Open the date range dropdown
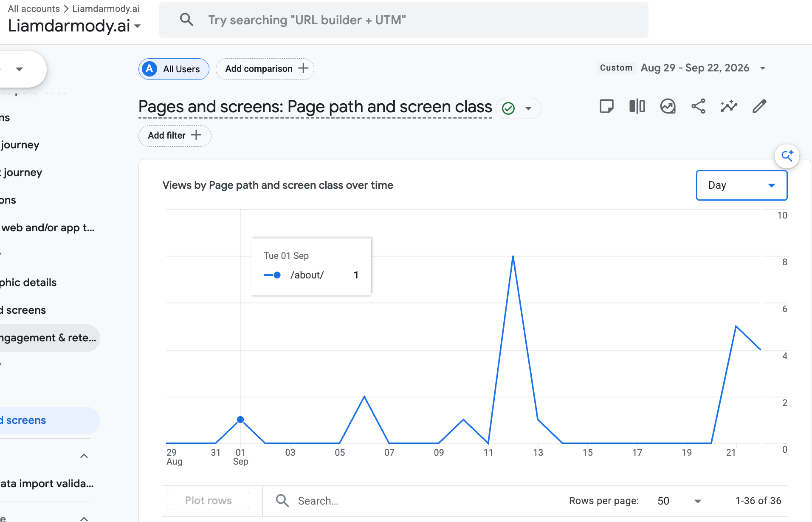Screen dimensions: 812x522 coord(763,68)
